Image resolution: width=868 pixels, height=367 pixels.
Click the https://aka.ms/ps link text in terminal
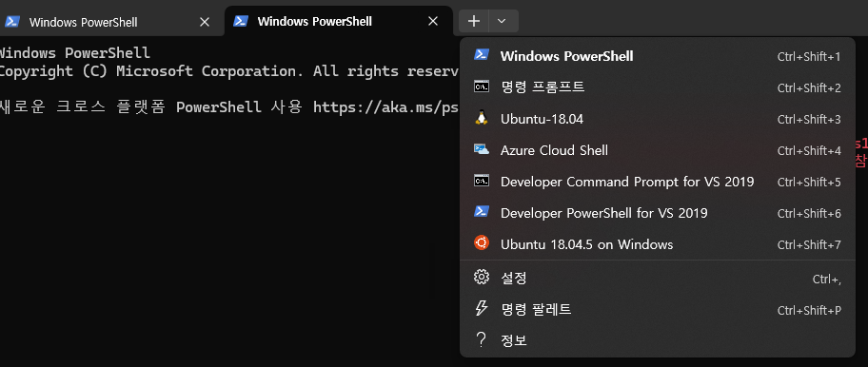coord(385,107)
